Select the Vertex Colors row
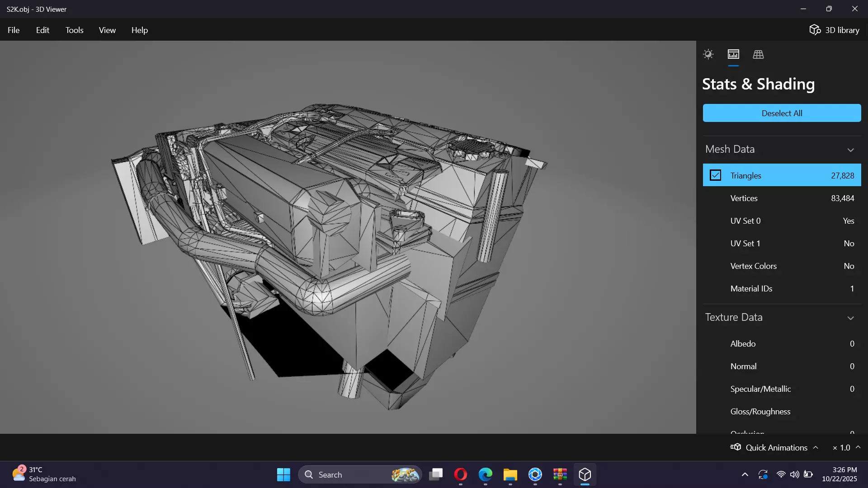 tap(782, 266)
